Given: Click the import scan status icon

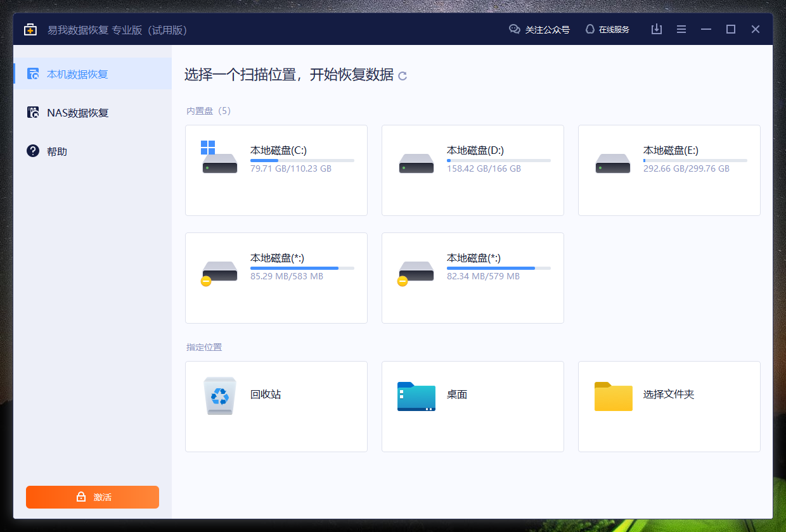Looking at the screenshot, I should (x=657, y=29).
